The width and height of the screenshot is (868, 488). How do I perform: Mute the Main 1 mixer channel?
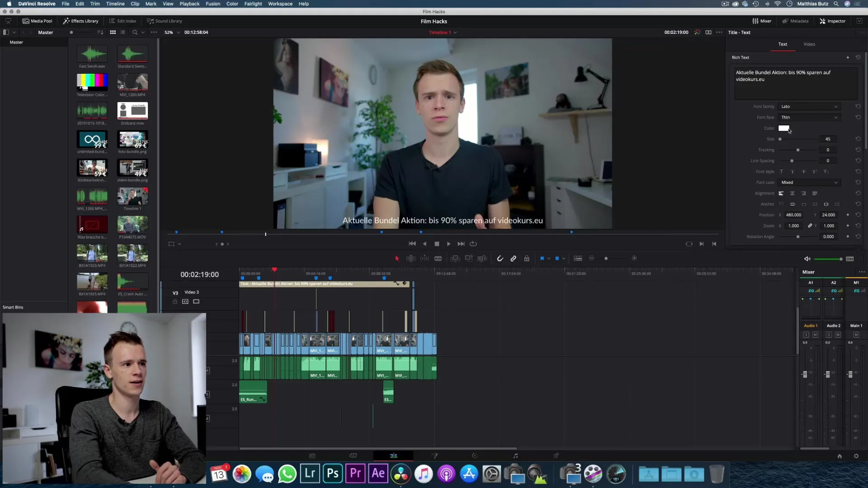(x=856, y=335)
